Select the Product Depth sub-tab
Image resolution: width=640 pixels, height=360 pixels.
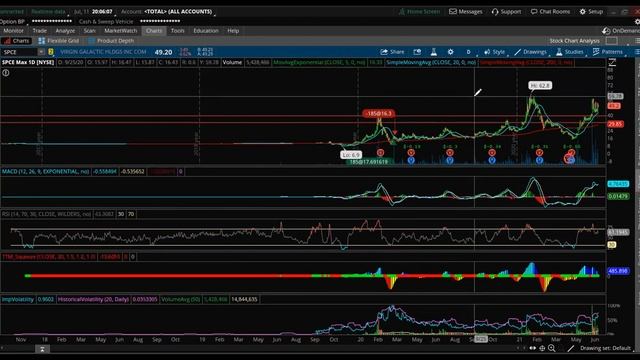[111, 41]
